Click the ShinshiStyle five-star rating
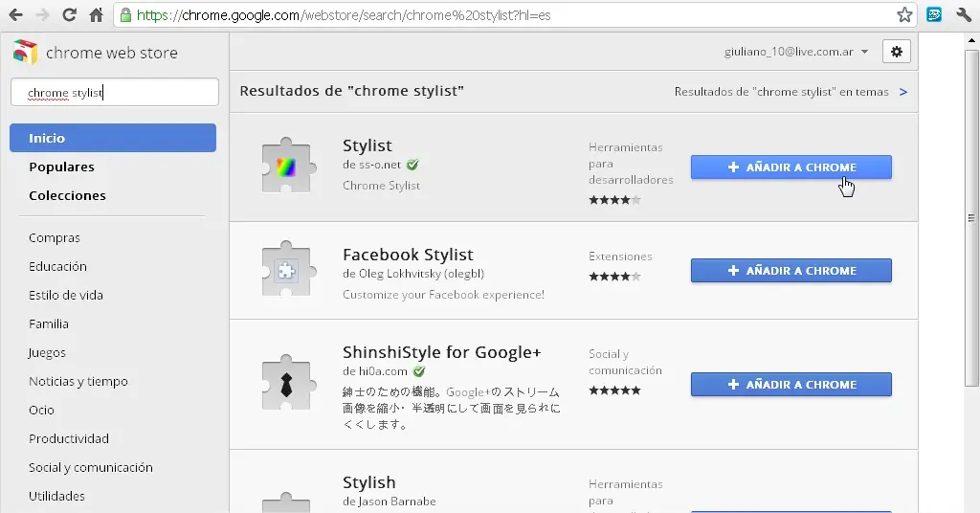This screenshot has height=513, width=980. (x=614, y=390)
